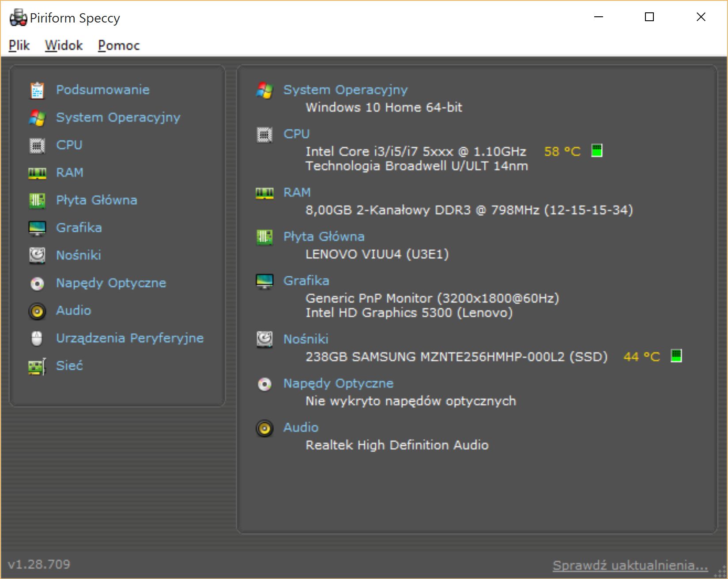This screenshot has width=728, height=579.
Task: Click Audio heading link in summary
Action: [301, 427]
